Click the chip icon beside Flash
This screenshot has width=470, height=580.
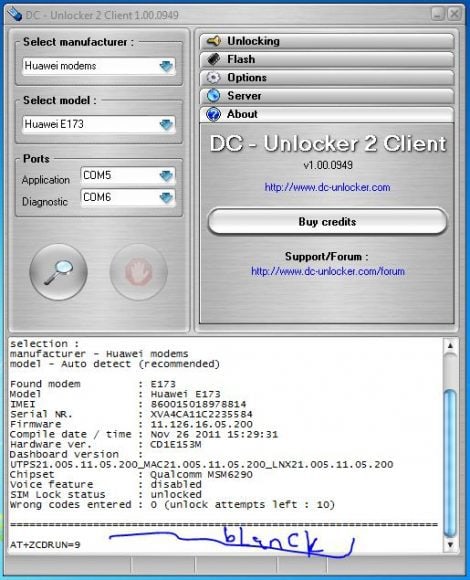click(214, 59)
